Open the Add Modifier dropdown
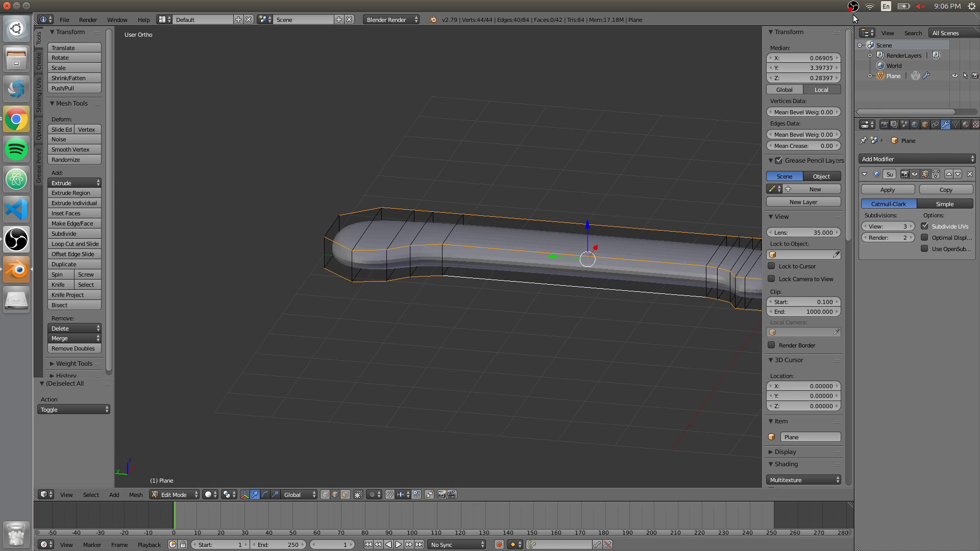 pos(917,159)
